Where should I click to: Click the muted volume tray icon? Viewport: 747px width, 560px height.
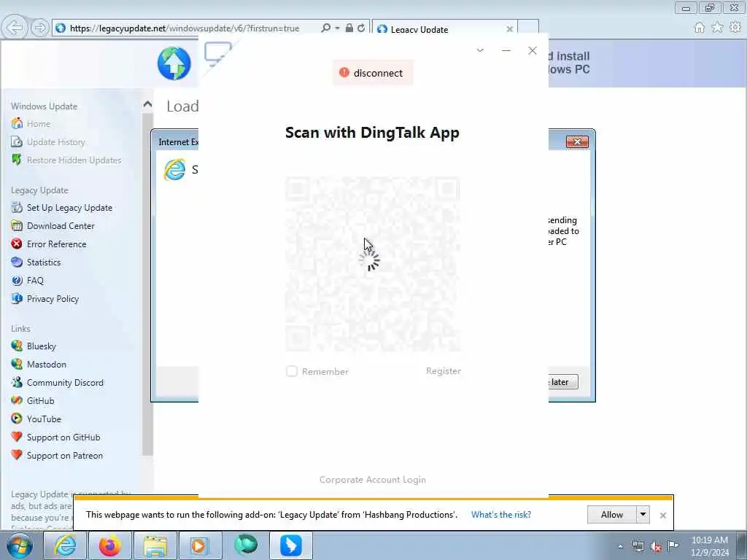[656, 546]
